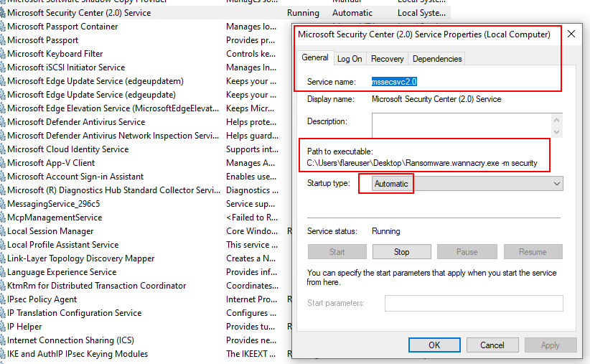Close the Service Properties dialog with the X
Screen dimensions: 590x364
pyautogui.click(x=571, y=34)
